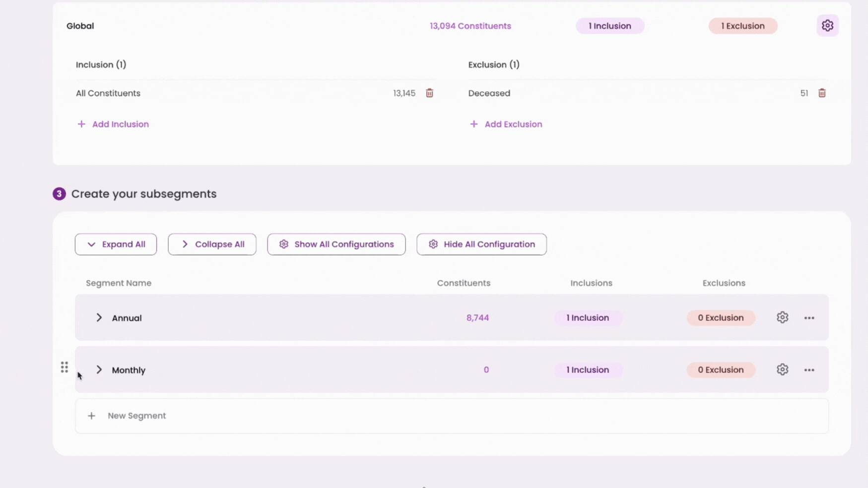Add a new inclusion to Global
The height and width of the screenshot is (488, 868).
113,124
